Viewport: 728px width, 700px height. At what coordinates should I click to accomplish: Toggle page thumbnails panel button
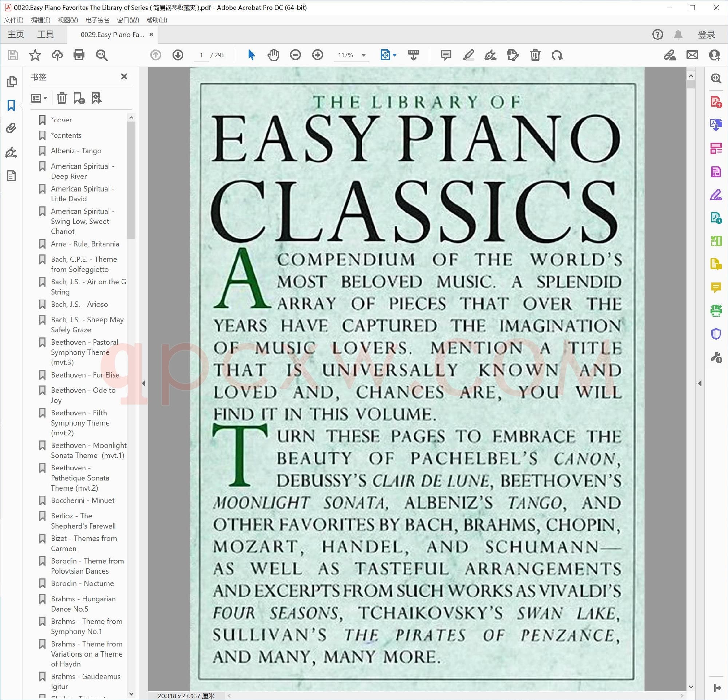pos(12,81)
